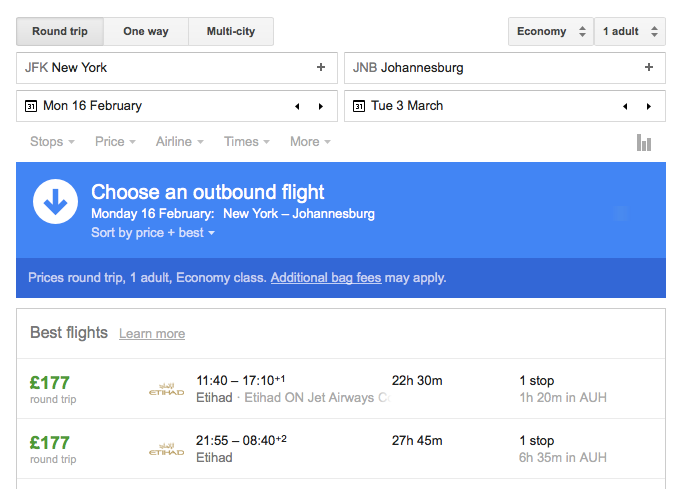Go to previous departure date arrow
686x489 pixels.
(x=297, y=106)
